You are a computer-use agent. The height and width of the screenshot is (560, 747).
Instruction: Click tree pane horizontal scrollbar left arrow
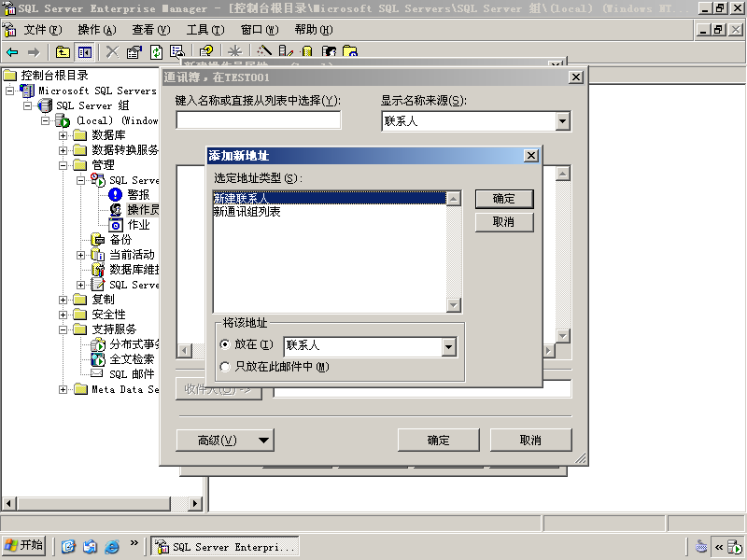pos(9,503)
